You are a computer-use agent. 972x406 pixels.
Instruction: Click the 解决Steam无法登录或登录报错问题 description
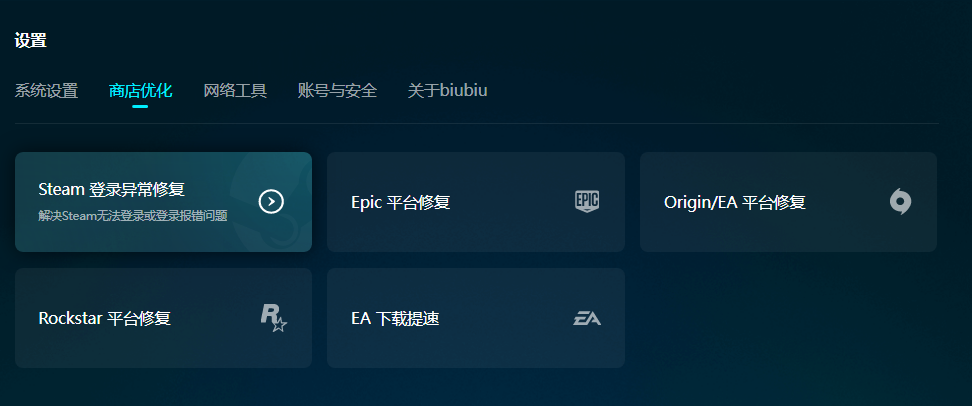coord(133,215)
